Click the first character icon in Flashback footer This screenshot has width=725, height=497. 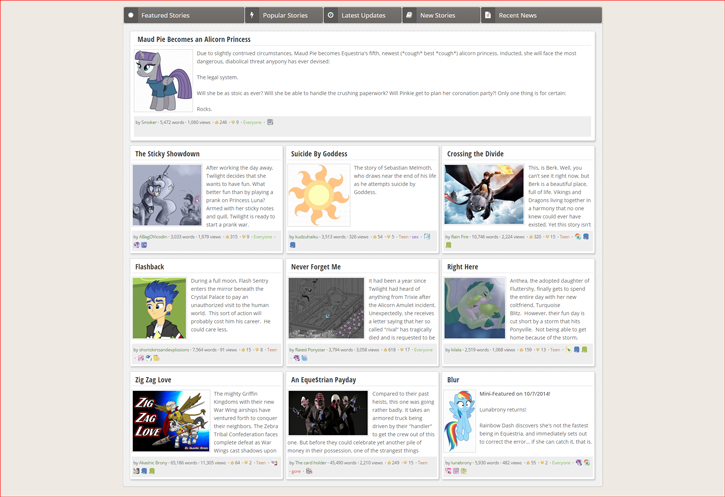click(x=141, y=358)
